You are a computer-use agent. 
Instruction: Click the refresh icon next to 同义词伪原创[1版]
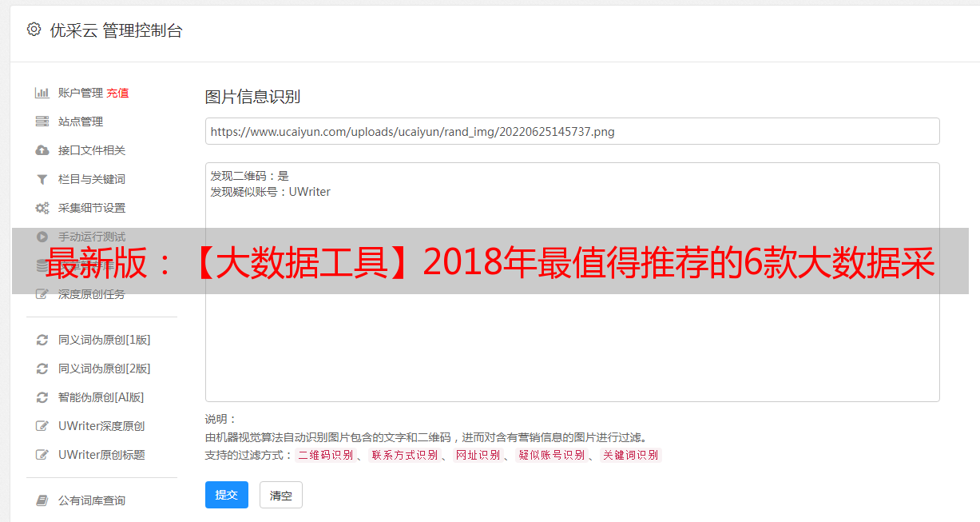pyautogui.click(x=42, y=340)
